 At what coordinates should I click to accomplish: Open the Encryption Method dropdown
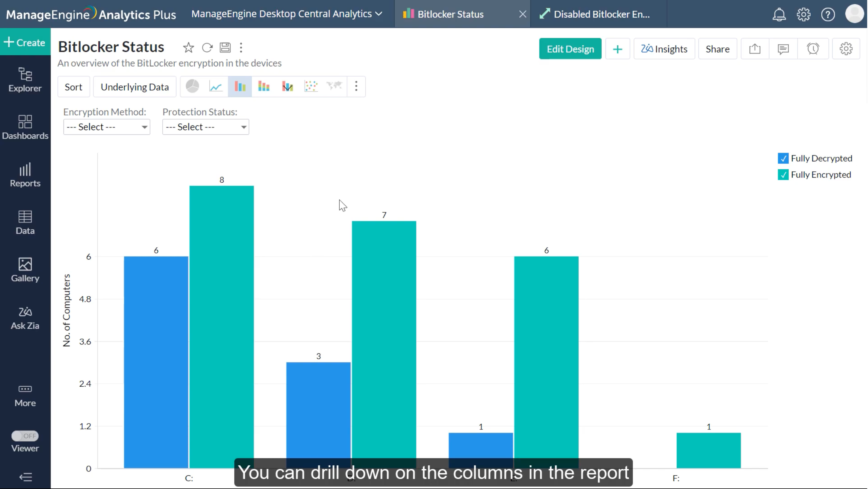107,127
